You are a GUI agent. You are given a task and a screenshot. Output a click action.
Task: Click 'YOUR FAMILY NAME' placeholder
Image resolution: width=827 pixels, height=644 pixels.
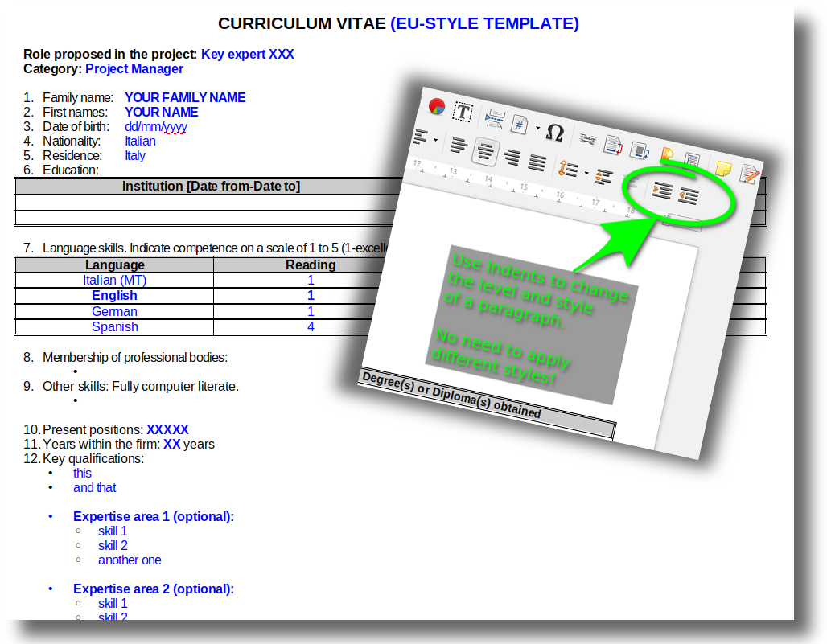(185, 97)
